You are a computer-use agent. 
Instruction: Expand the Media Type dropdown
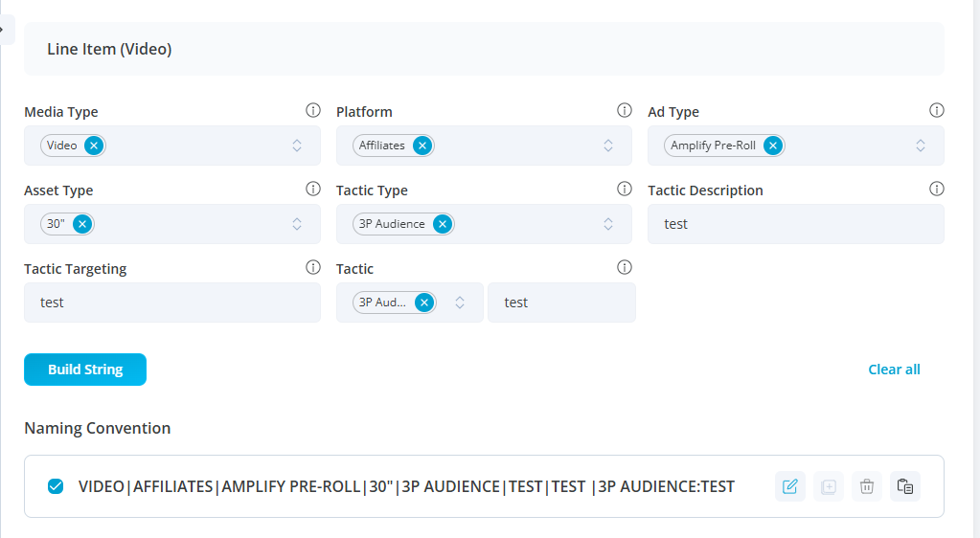(297, 146)
